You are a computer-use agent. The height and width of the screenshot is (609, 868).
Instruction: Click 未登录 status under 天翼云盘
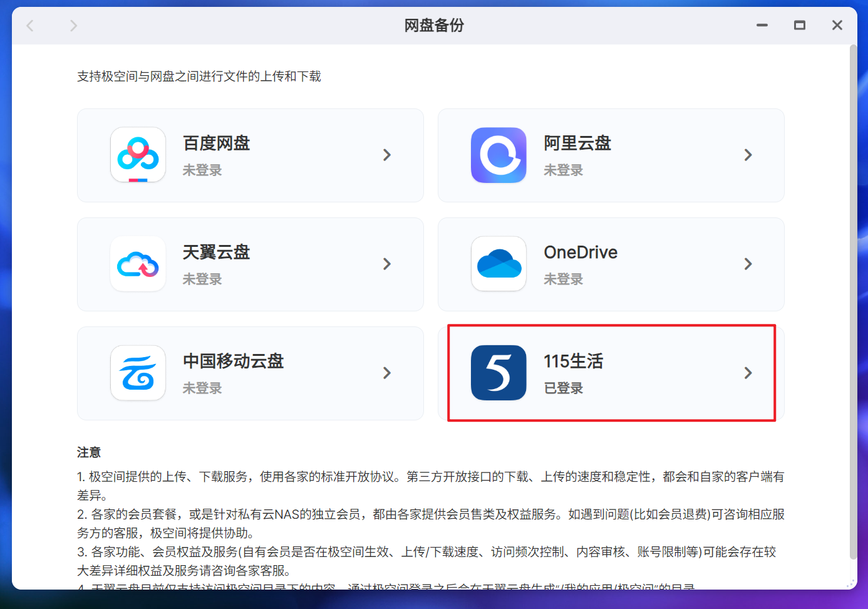pos(202,279)
